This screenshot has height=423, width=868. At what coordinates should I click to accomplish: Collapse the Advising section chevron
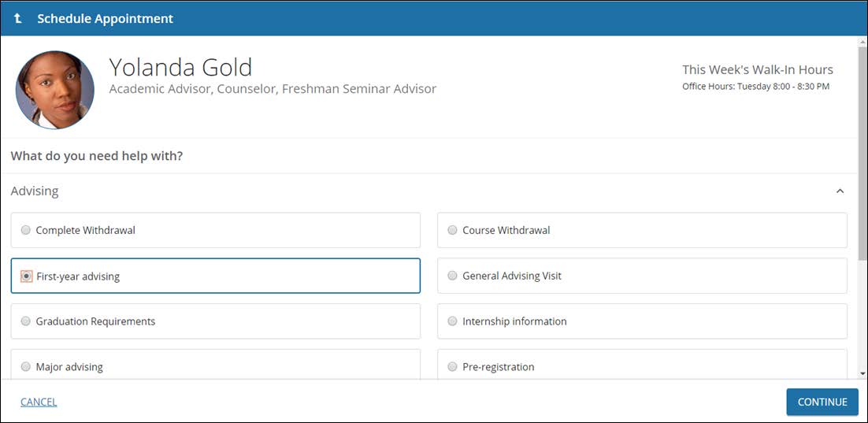pyautogui.click(x=840, y=191)
